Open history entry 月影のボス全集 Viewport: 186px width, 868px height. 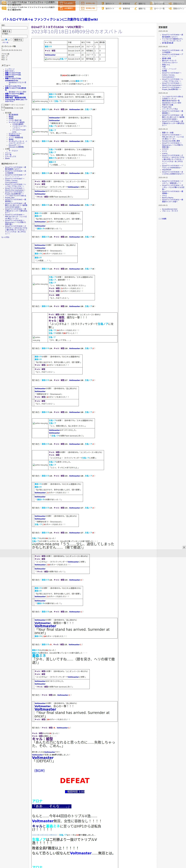click(167, 105)
